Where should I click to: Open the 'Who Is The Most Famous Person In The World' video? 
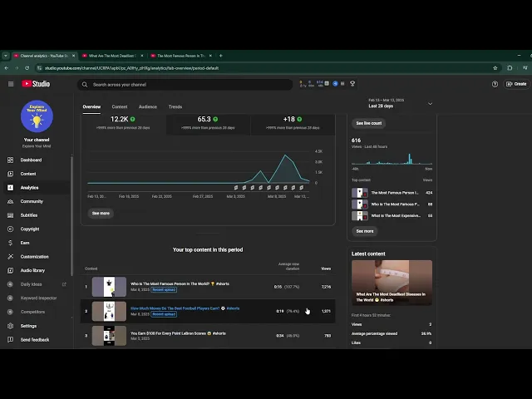coord(180,283)
